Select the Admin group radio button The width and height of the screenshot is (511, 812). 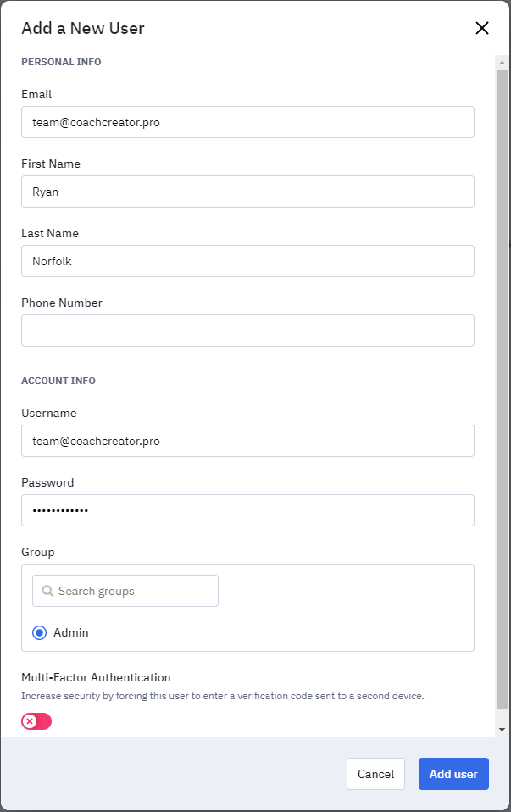click(x=39, y=632)
